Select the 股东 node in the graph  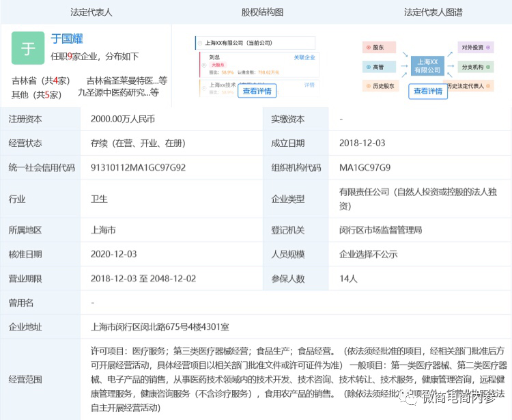(379, 47)
